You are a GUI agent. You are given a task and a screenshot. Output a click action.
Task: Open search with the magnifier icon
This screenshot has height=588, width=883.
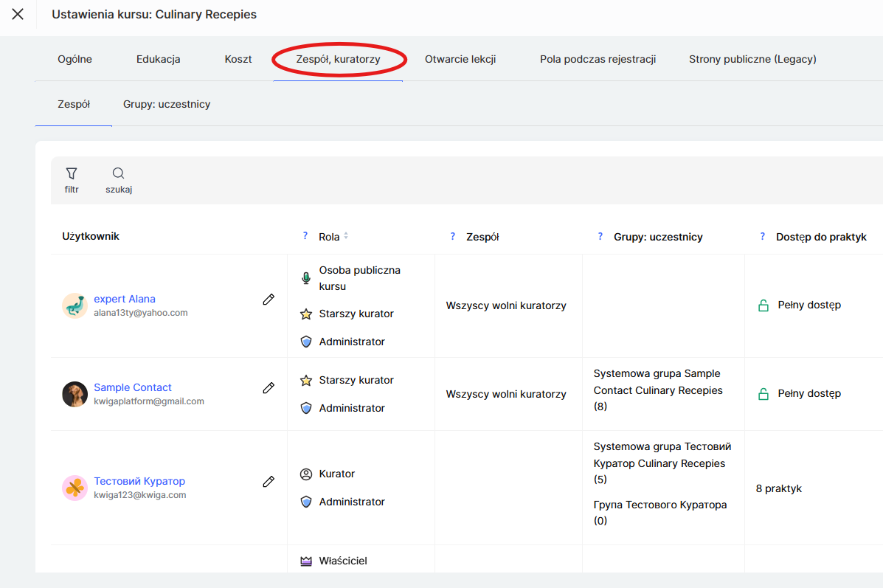pyautogui.click(x=118, y=174)
